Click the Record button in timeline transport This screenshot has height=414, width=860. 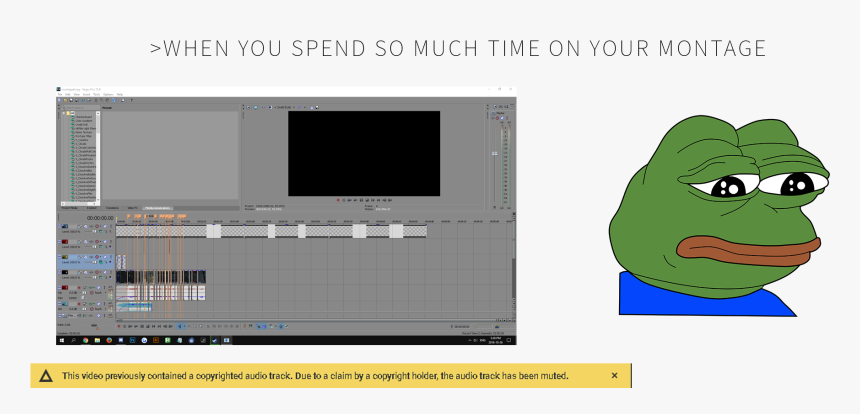tap(119, 326)
